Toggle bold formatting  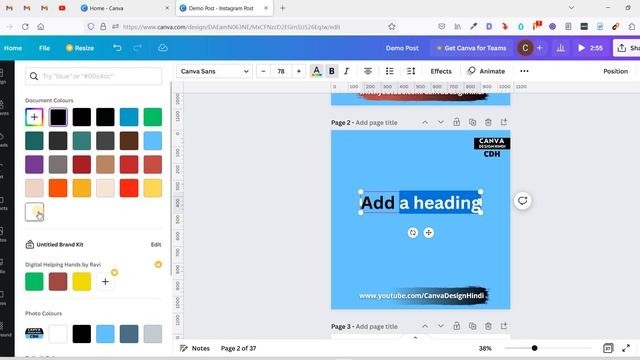coord(332,71)
